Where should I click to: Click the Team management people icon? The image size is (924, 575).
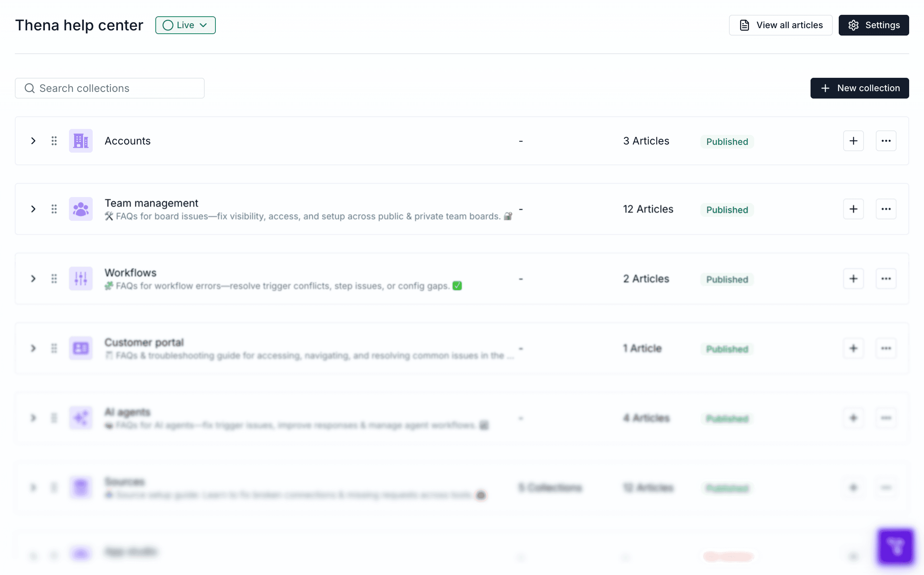pyautogui.click(x=81, y=209)
